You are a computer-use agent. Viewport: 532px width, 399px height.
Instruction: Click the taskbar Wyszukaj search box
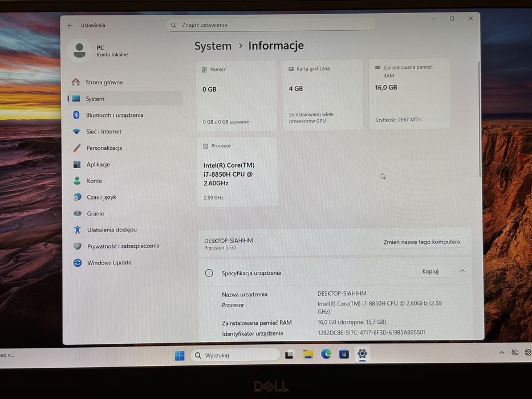(x=235, y=355)
